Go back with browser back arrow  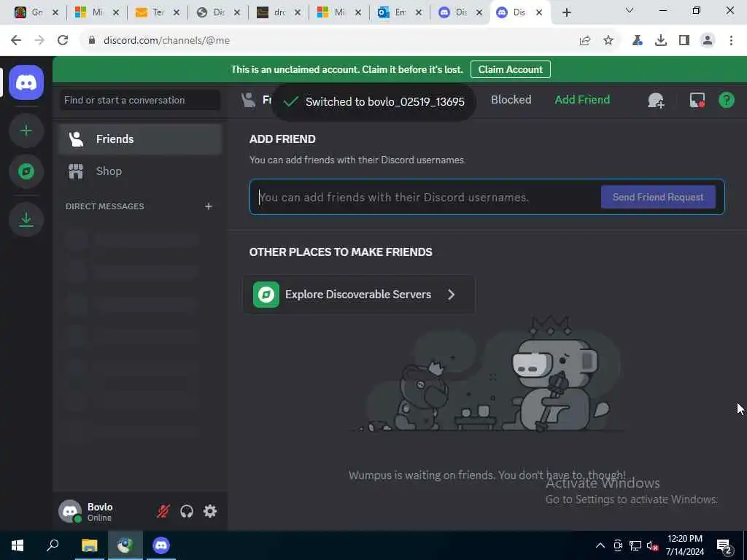coord(16,41)
